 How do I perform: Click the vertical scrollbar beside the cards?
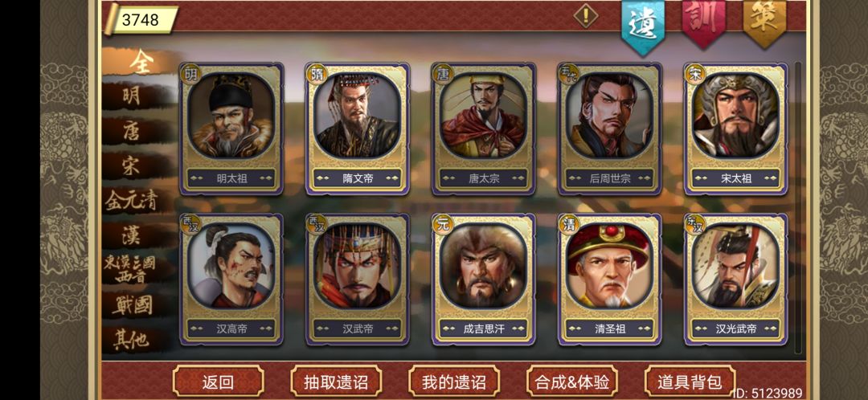[798, 207]
